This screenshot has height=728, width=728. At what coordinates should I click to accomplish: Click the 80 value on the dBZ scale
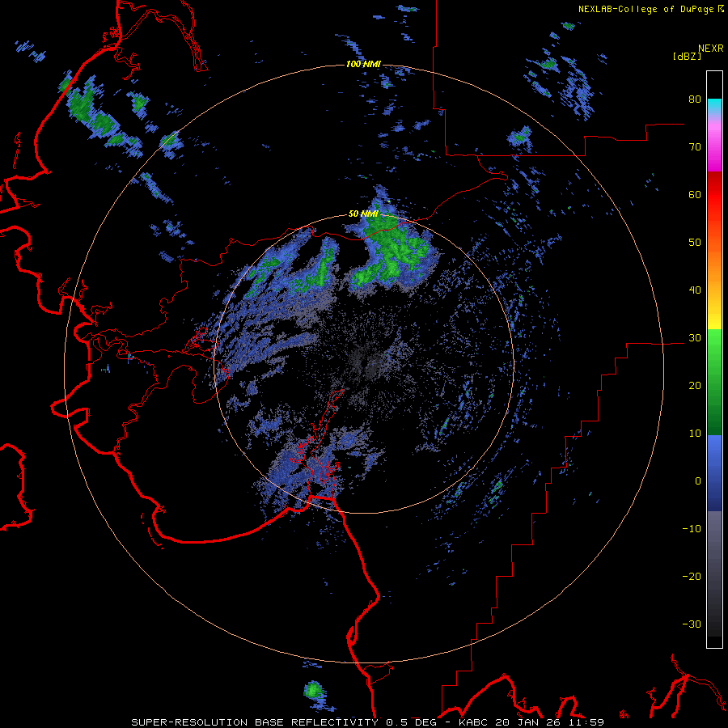click(695, 99)
